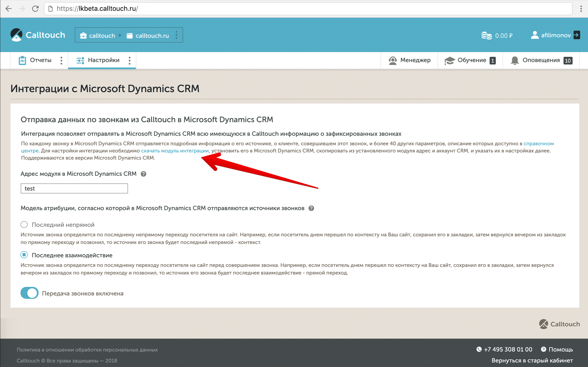Open the project selector three-dot menu
The width and height of the screenshot is (588, 367).
click(x=176, y=35)
